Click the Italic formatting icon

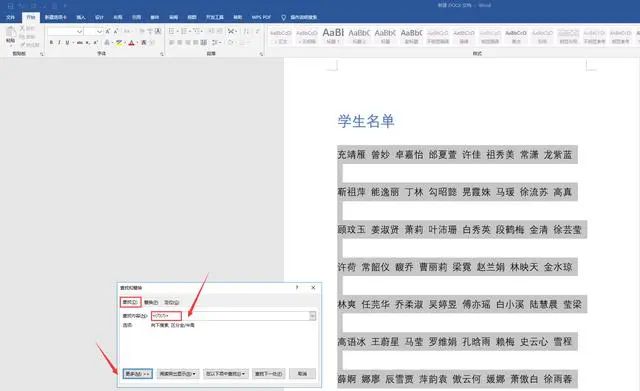pos(59,42)
